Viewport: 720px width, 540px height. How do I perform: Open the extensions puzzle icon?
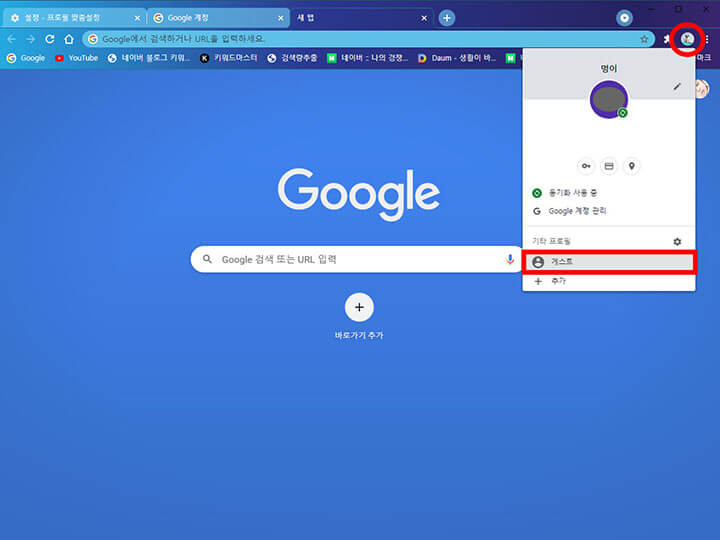(667, 39)
